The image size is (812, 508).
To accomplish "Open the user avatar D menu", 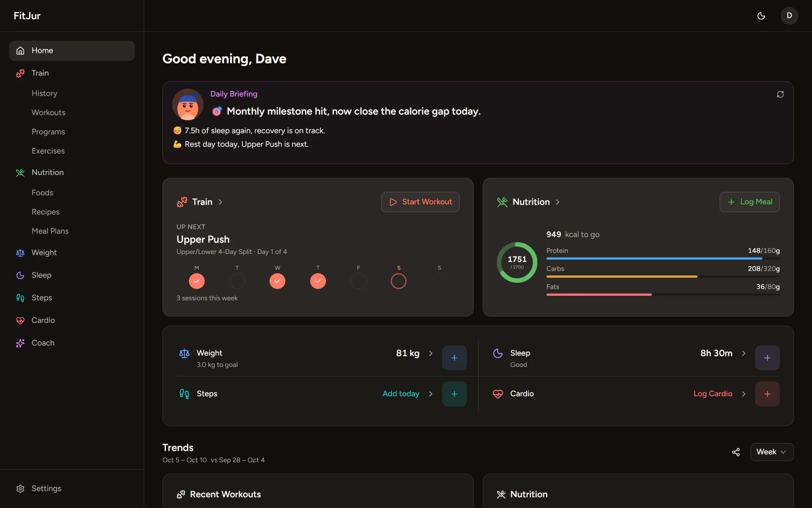I will click(x=789, y=16).
